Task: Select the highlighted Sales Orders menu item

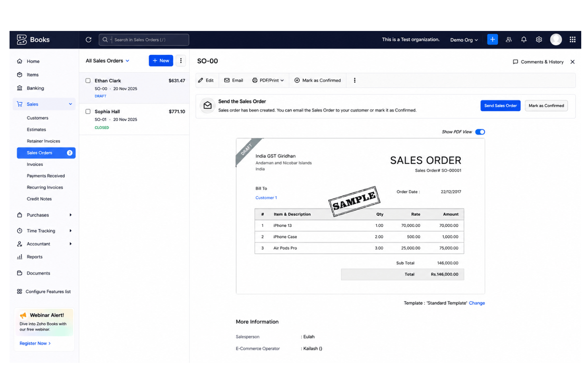Action: 46,153
